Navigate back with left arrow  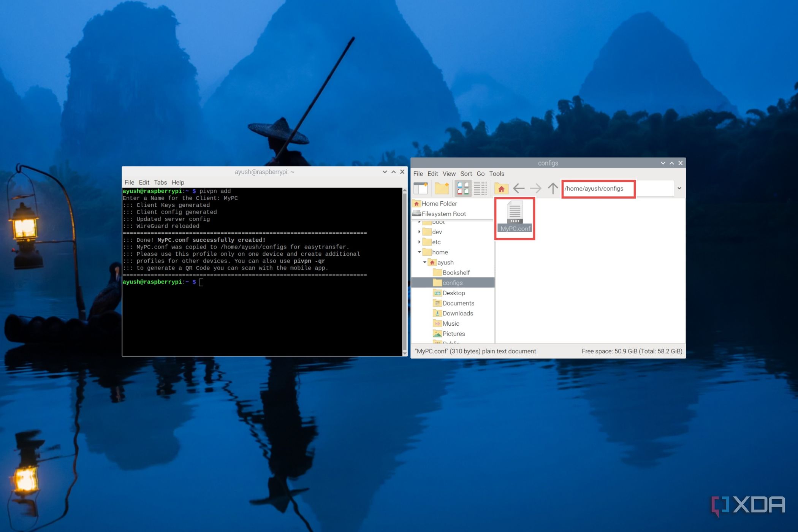pos(519,188)
